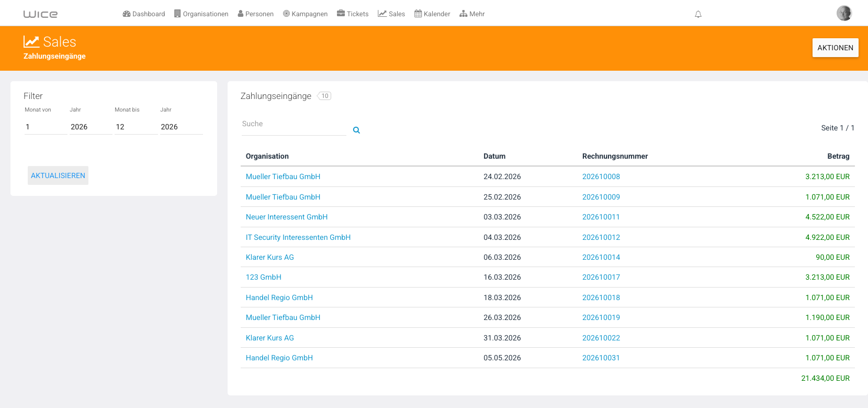The image size is (868, 408).
Task: Open the Dashboard nav item
Action: pyautogui.click(x=144, y=14)
